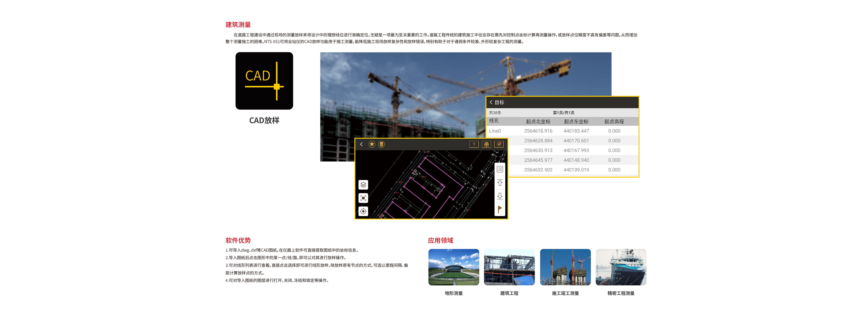This screenshot has height=316, width=868.
Task: Open the layers panel icon
Action: click(x=363, y=185)
